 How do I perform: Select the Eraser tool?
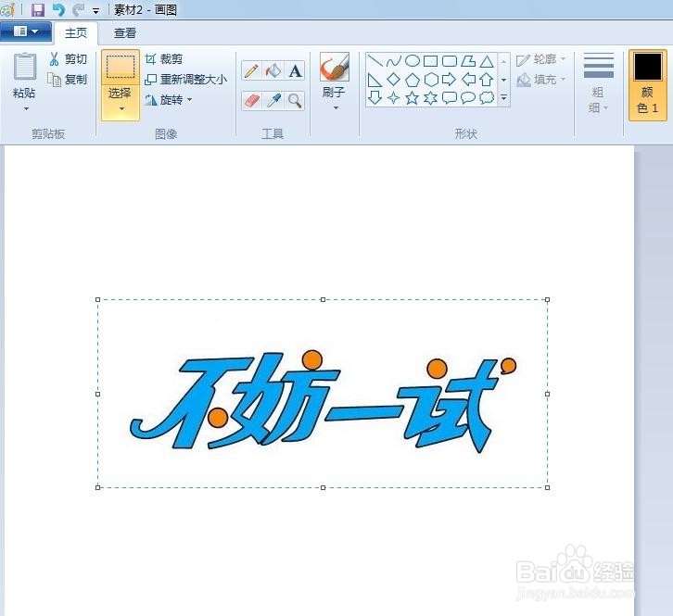[x=251, y=101]
